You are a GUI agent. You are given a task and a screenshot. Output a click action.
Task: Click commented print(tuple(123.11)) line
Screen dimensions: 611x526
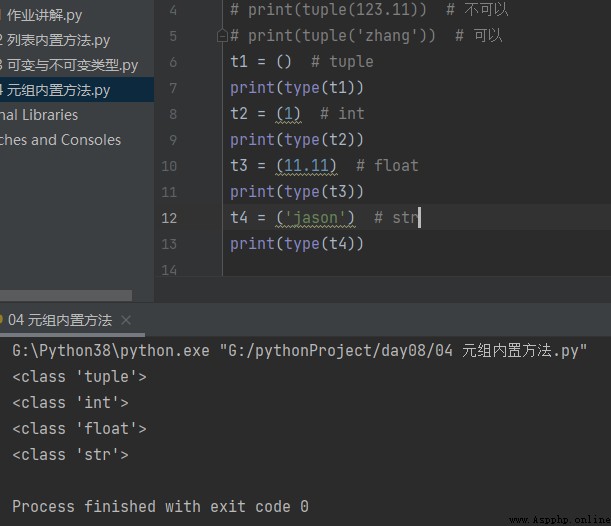click(x=369, y=10)
